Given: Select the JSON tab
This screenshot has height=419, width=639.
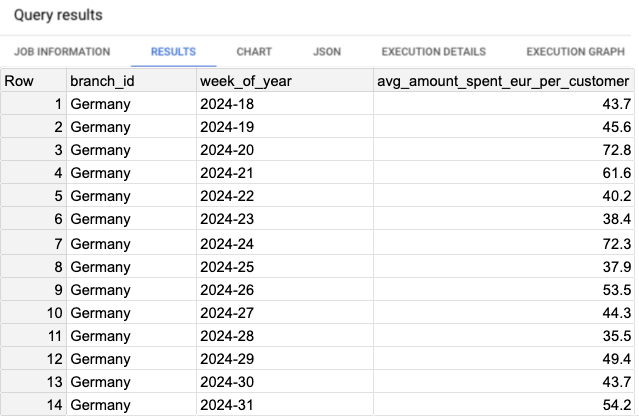Looking at the screenshot, I should click(326, 51).
